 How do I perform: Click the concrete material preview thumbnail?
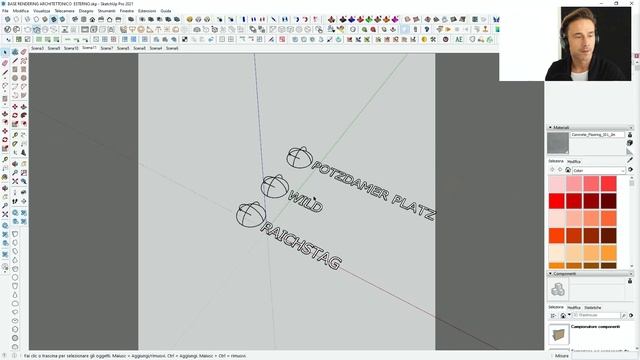point(558,143)
